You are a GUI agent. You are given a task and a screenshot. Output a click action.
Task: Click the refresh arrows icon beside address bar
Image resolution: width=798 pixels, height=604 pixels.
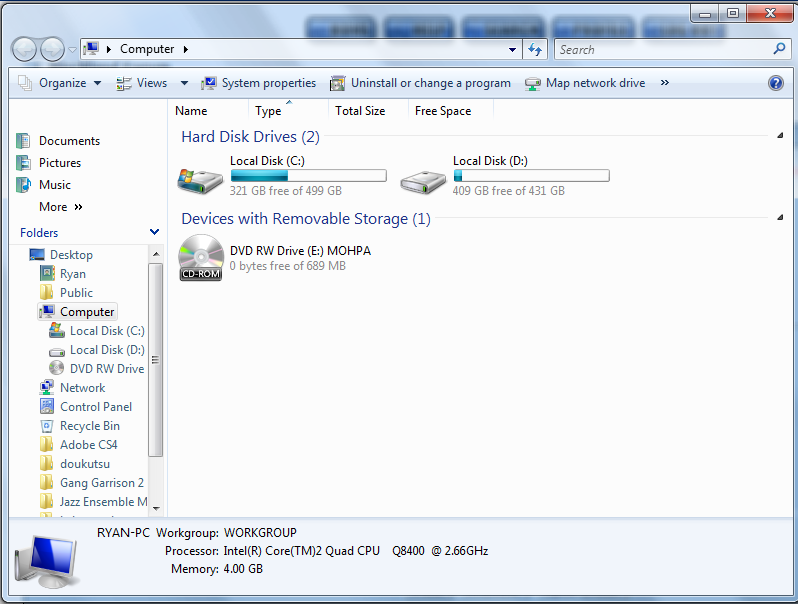coord(535,49)
